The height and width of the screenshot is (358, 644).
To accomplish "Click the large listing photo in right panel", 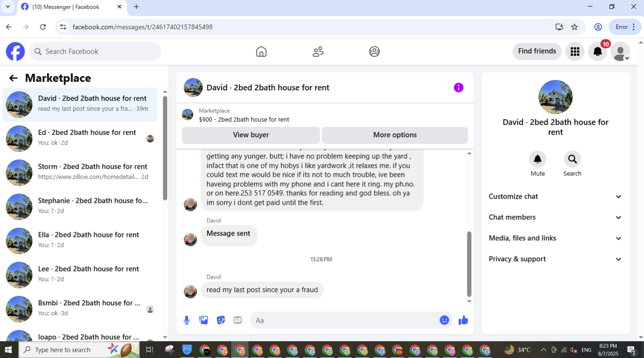I will [x=556, y=97].
